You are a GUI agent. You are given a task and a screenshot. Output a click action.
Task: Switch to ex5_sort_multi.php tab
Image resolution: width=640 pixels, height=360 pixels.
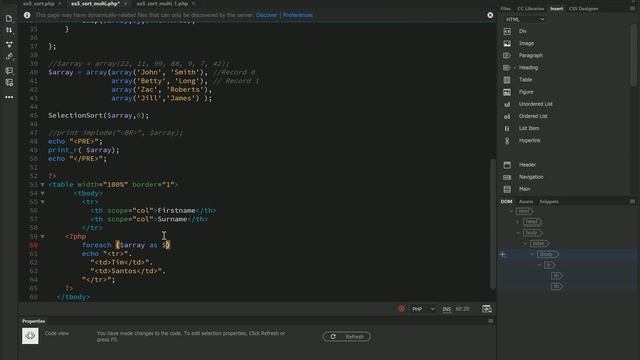click(95, 4)
